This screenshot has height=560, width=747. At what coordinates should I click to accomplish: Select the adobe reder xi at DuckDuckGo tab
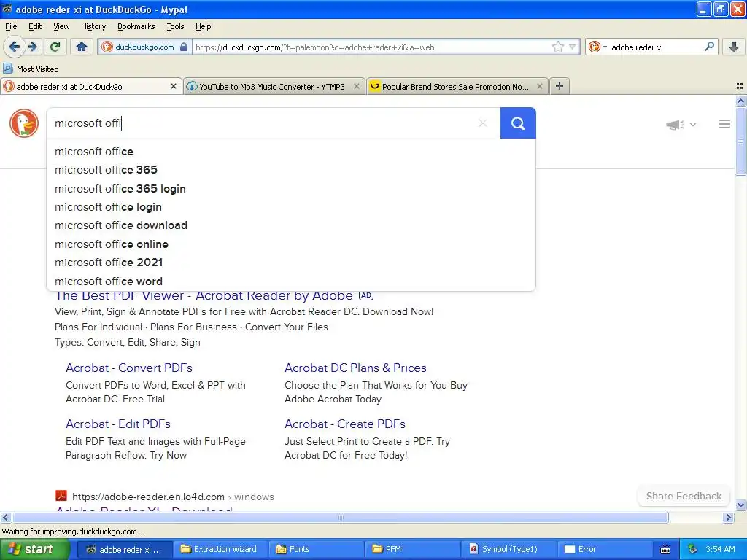pyautogui.click(x=90, y=86)
